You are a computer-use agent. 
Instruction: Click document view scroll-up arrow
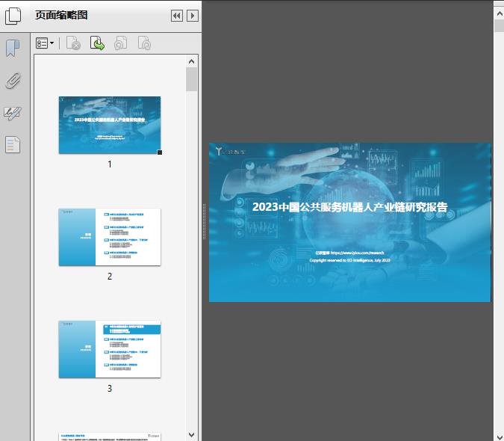coord(500,14)
